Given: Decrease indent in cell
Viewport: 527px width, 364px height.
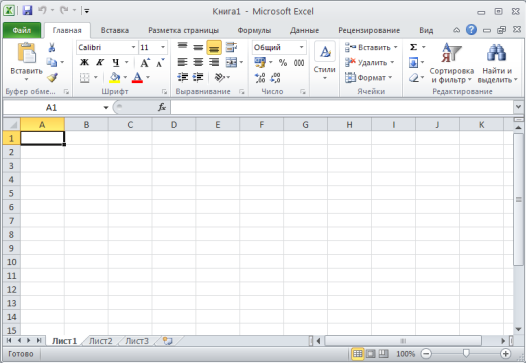Looking at the screenshot, I should 183,78.
